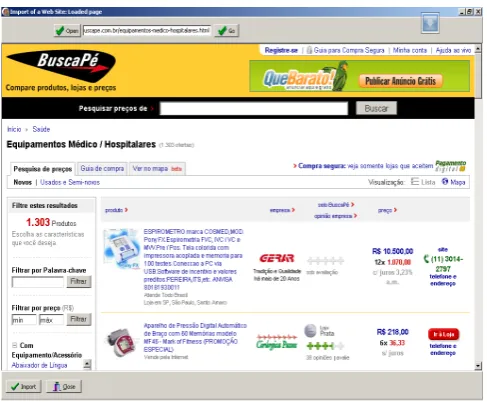Viewport: 487px width, 402px height.
Task: Click the download arrow icon at top right
Action: (430, 23)
